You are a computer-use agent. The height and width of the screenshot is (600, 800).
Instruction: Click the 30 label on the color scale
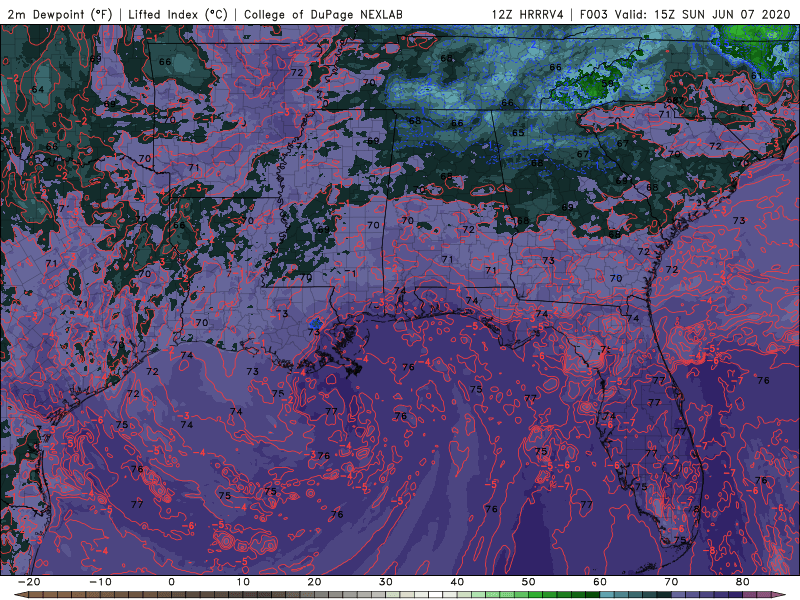coord(386,582)
